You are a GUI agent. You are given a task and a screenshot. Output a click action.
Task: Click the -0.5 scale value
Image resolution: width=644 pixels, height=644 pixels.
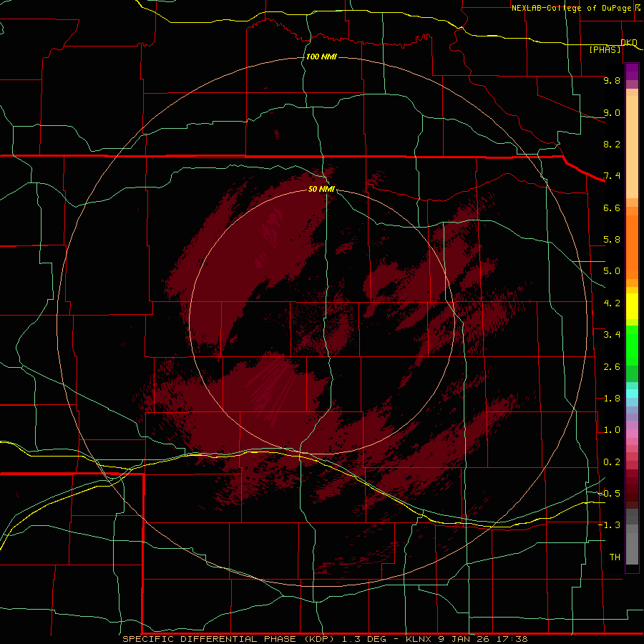(x=610, y=494)
